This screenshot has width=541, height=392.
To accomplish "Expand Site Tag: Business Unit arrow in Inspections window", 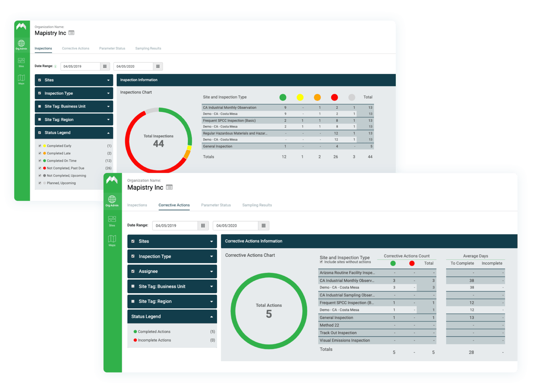I will pos(108,106).
